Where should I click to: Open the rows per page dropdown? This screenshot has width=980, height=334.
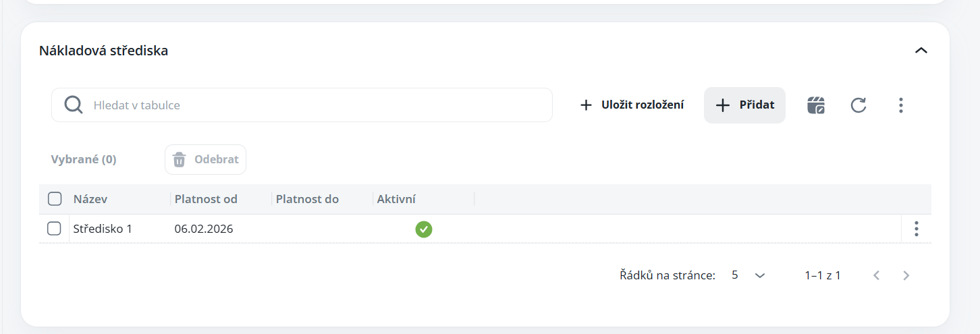tap(748, 275)
